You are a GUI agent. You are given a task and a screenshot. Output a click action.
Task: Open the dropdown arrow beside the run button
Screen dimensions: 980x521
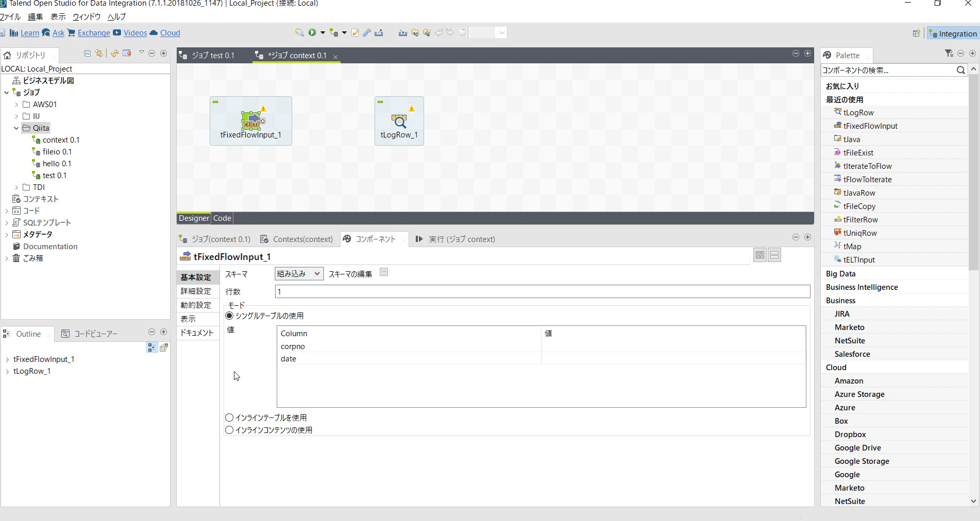(x=323, y=32)
